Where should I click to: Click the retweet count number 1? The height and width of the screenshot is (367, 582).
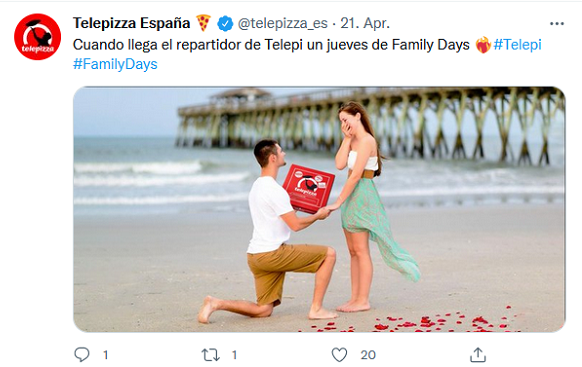(234, 355)
